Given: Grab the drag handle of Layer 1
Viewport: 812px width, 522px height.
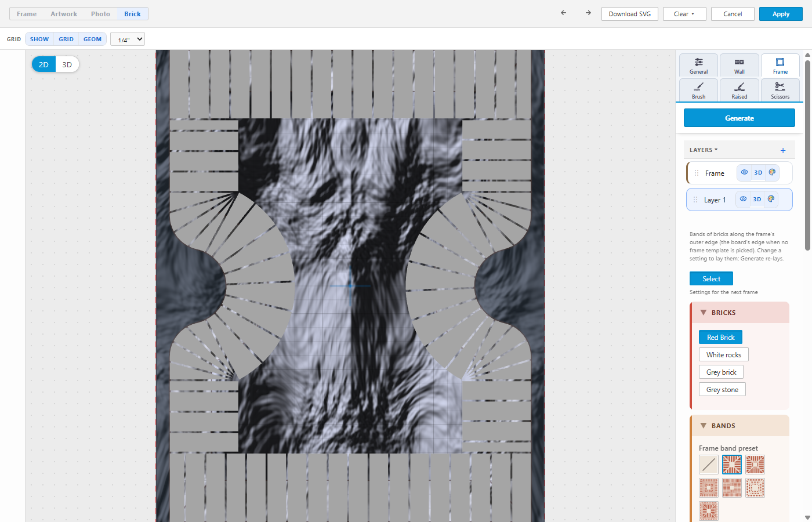Looking at the screenshot, I should (695, 200).
